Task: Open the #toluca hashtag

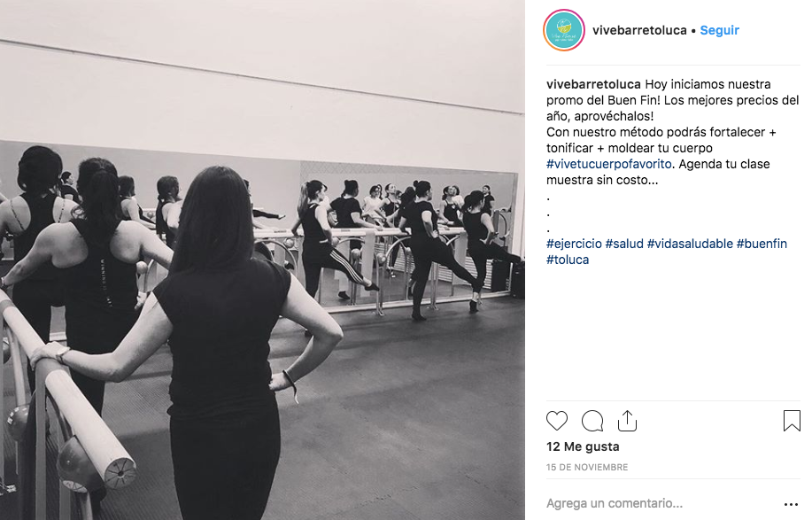Action: [x=568, y=260]
